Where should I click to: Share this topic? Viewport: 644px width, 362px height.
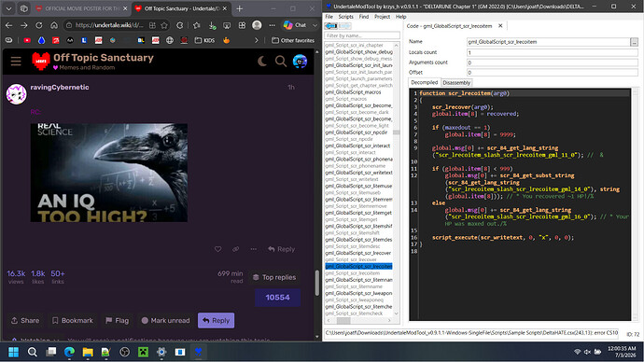tap(25, 321)
